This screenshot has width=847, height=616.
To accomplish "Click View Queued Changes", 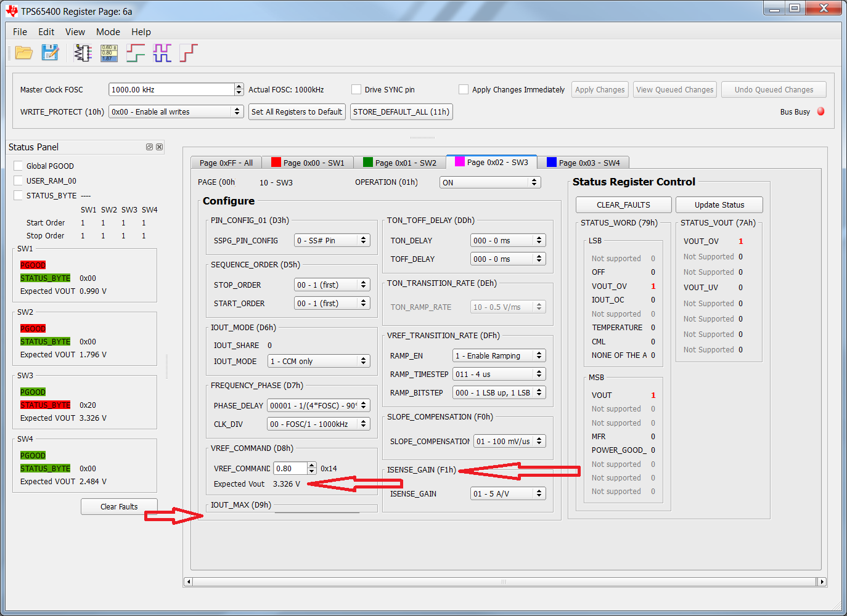I will pyautogui.click(x=675, y=89).
